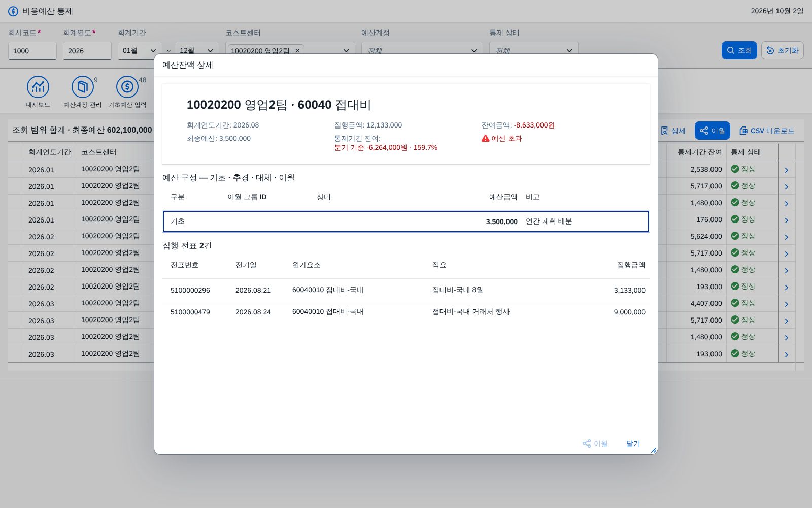
Task: Click the 회계연도 input field
Action: pos(87,51)
